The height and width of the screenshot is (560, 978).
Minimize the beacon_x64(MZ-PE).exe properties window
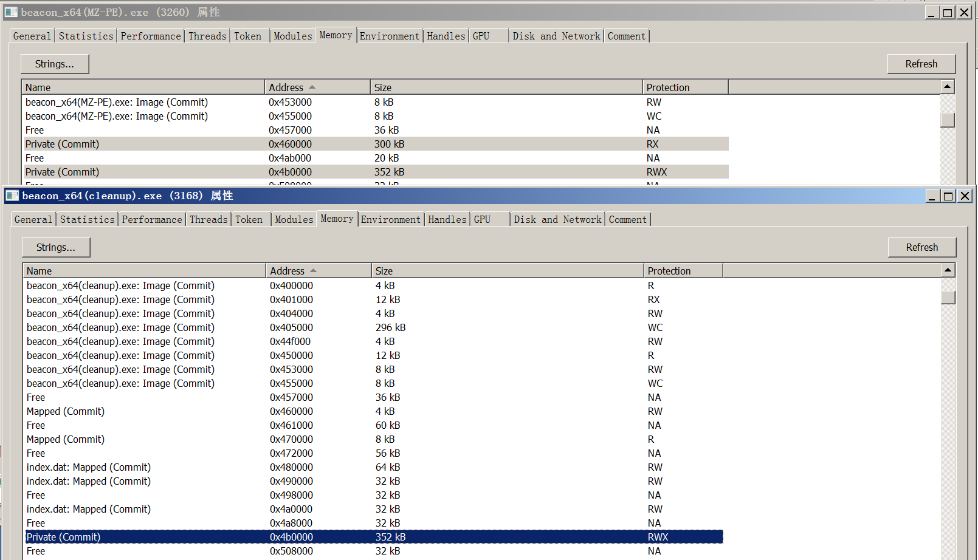[x=931, y=12]
